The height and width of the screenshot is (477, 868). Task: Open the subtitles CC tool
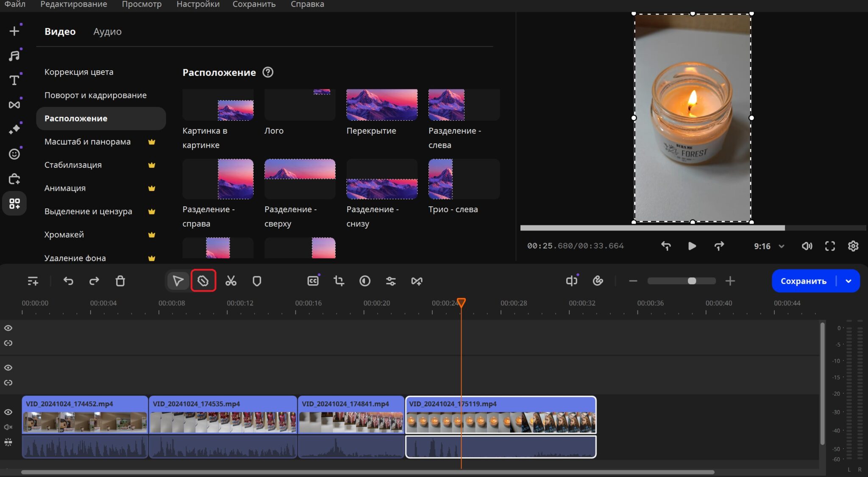click(x=313, y=281)
